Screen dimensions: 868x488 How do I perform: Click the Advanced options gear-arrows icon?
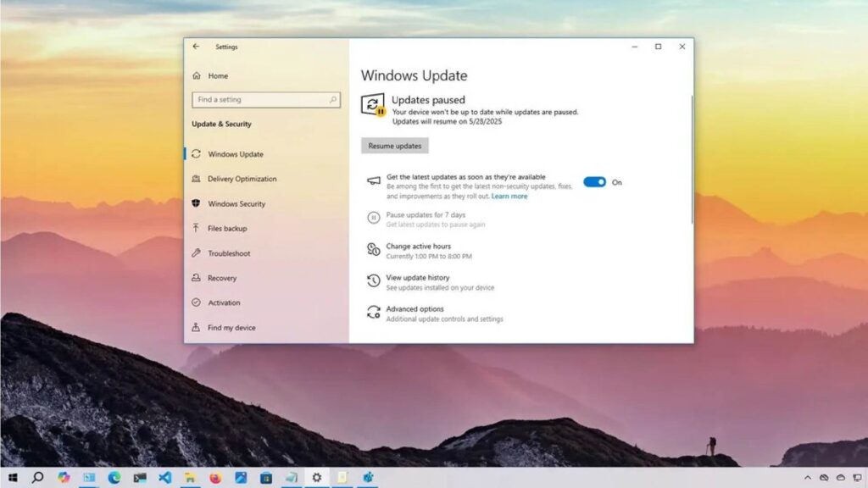point(373,313)
